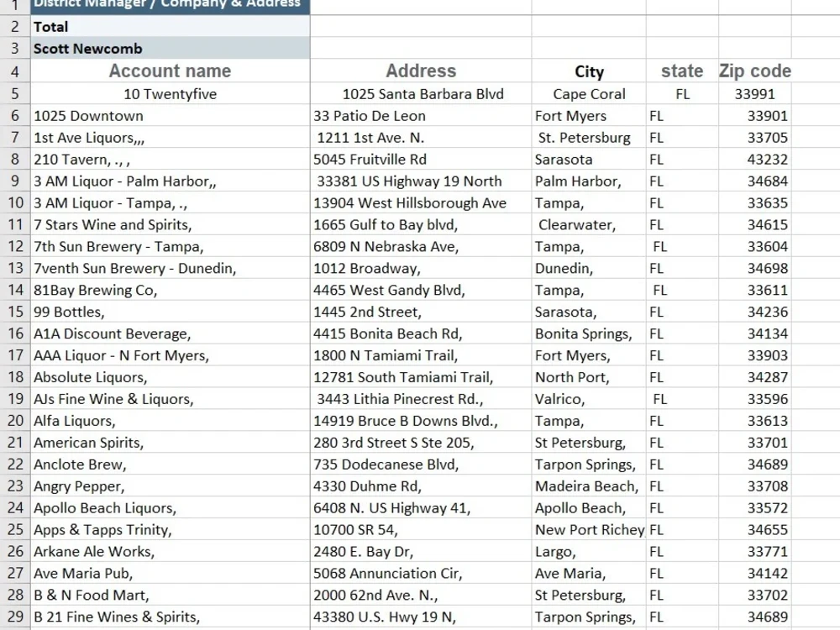The image size is (840, 630).
Task: Click '3 AM Liquor - Palm Harbor,,' cell
Action: coord(170,181)
